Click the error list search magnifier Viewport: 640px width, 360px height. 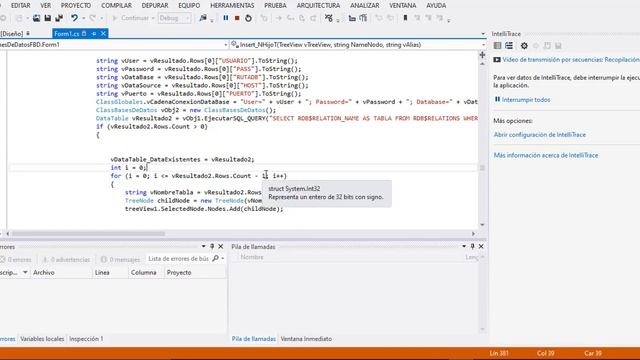click(216, 259)
